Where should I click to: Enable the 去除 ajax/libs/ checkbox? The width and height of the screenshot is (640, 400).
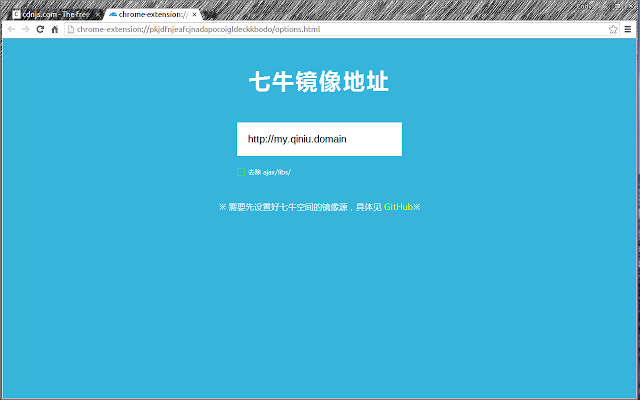tap(241, 172)
